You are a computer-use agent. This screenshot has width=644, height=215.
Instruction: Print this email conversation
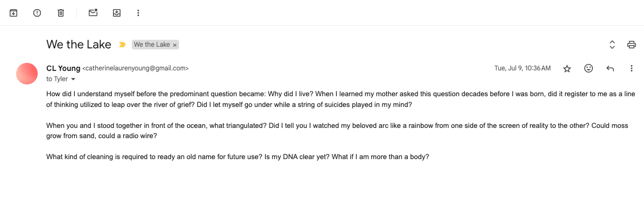632,45
